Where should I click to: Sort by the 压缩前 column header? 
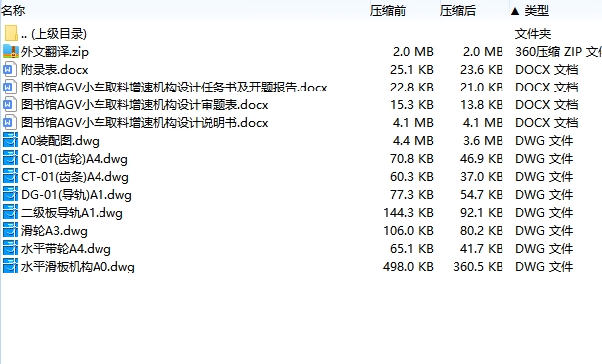(x=388, y=11)
